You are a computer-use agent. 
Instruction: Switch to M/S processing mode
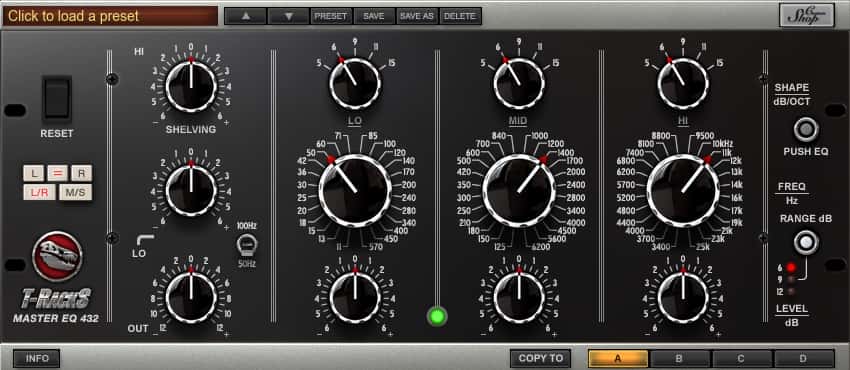coord(75,192)
